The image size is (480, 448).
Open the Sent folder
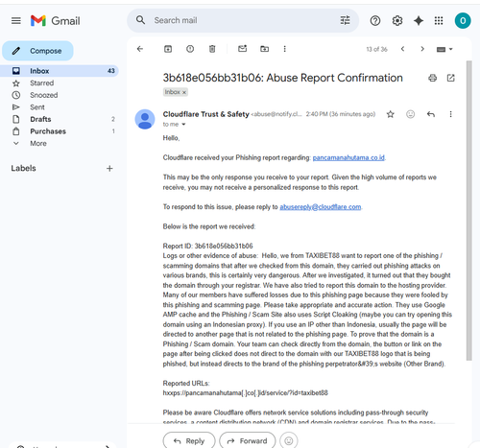60,107
